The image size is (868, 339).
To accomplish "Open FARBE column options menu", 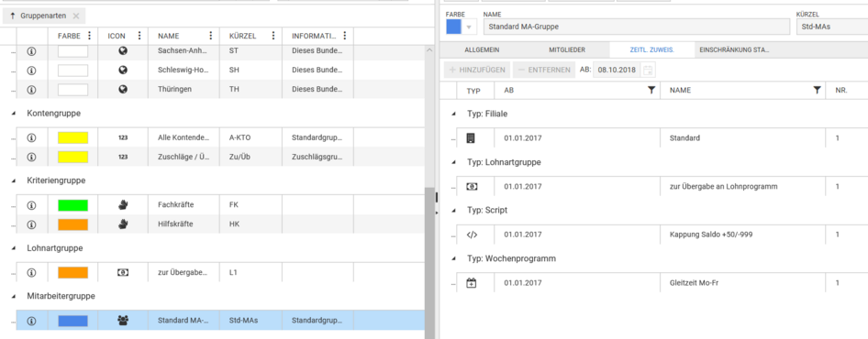I will pyautogui.click(x=89, y=36).
